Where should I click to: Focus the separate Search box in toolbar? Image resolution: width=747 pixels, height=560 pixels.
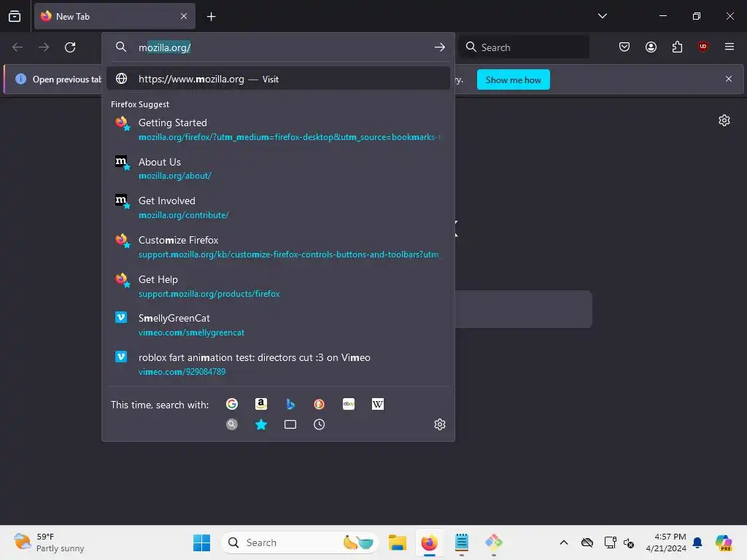click(x=525, y=47)
